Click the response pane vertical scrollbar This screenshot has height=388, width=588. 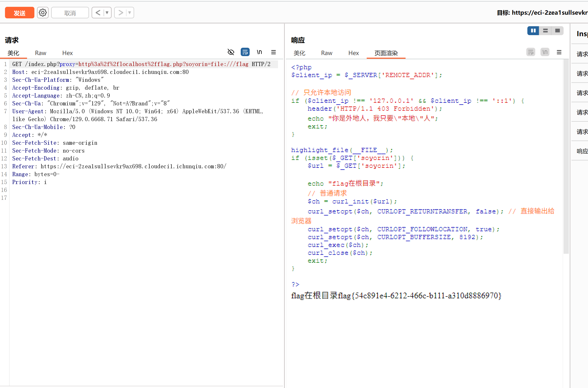[566, 157]
